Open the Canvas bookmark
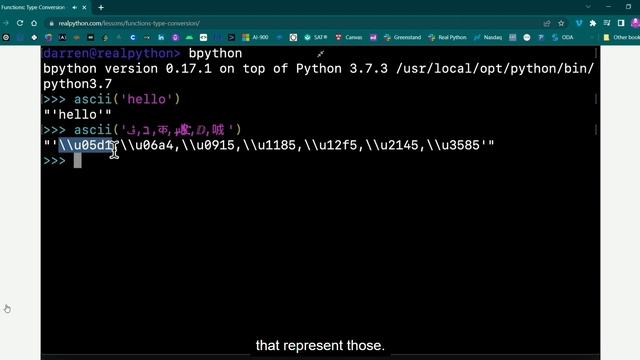Screen dimensions: 640x360 point(349,37)
